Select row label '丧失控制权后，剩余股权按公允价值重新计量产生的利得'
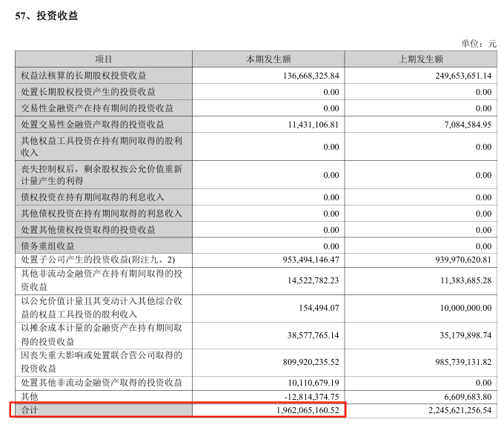504x425 pixels. tap(102, 175)
